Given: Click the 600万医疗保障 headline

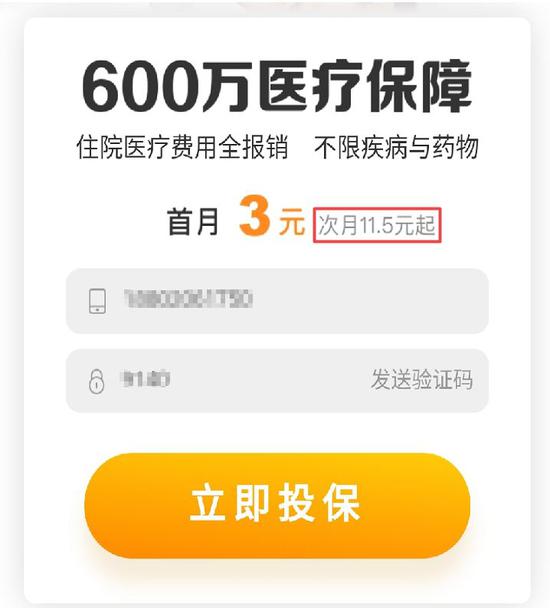Looking at the screenshot, I should 277,86.
